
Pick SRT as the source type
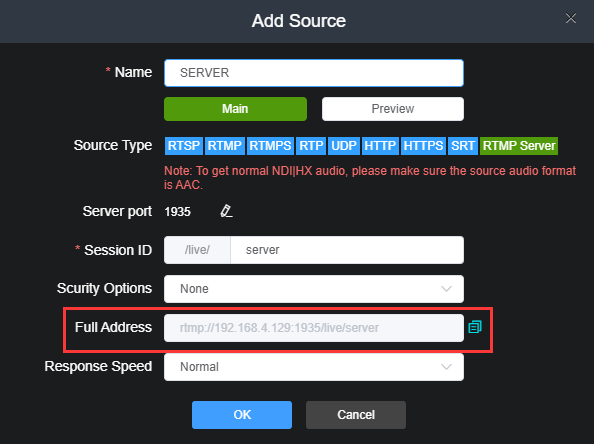[x=463, y=146]
